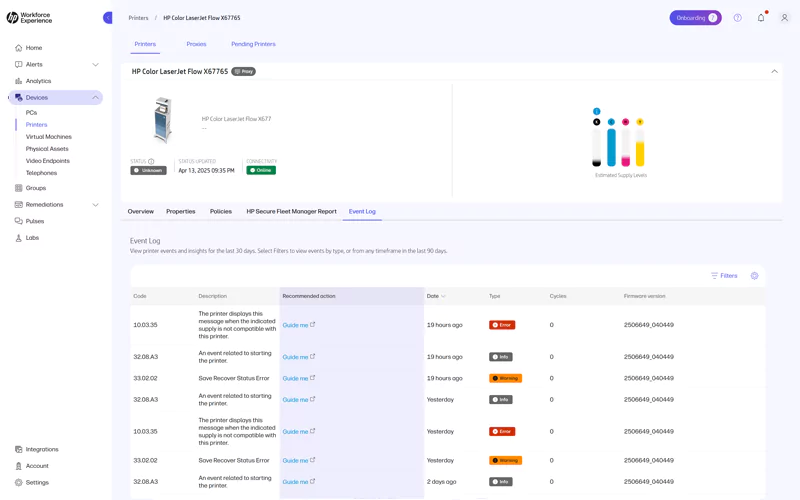Open the HP Secure Fleet Manager Report tab

tap(291, 212)
